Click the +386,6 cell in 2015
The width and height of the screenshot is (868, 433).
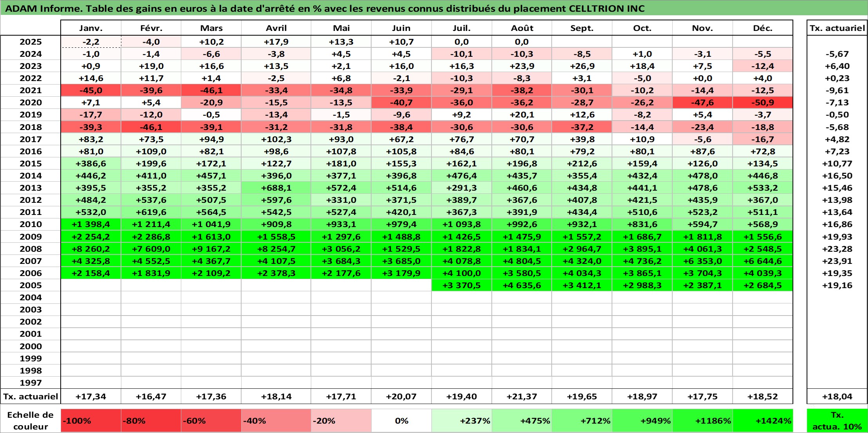(91, 164)
